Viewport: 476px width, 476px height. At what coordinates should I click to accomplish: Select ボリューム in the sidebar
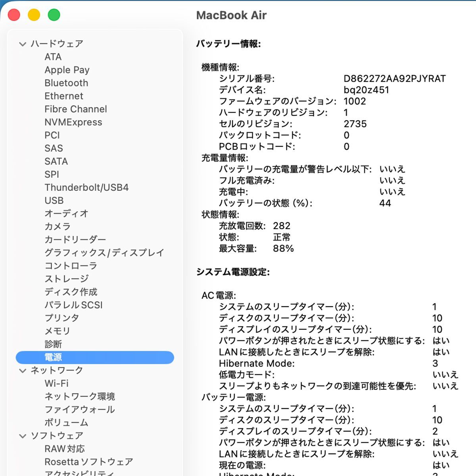[x=66, y=423]
